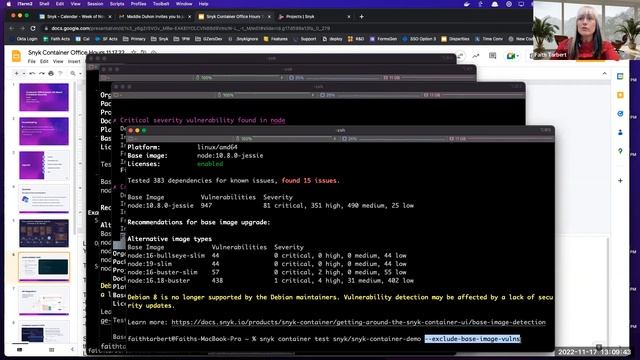Open the zoom level dropdown arrow

[x=80, y=73]
